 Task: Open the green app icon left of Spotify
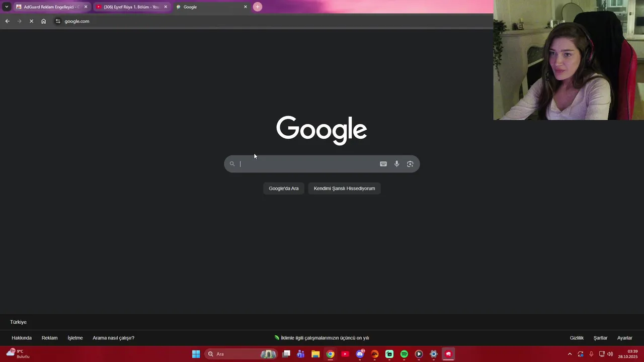(389, 354)
